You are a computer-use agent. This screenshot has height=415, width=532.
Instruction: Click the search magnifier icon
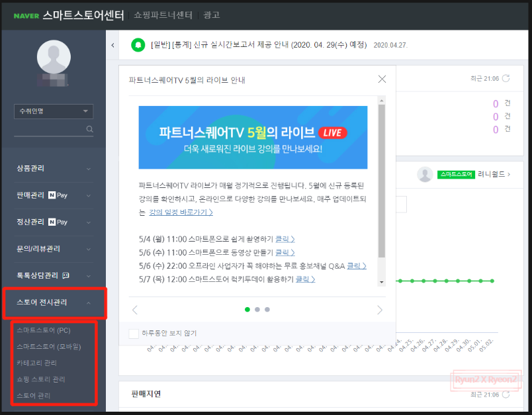[x=89, y=129]
